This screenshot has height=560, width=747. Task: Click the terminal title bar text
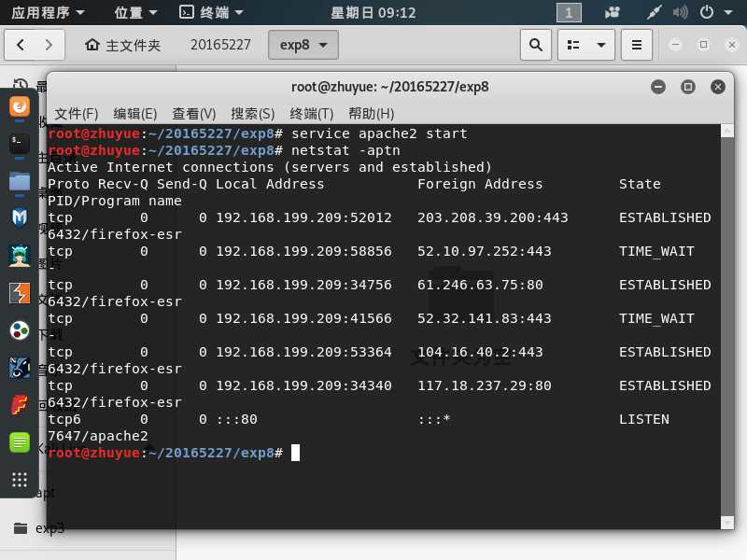tap(389, 87)
